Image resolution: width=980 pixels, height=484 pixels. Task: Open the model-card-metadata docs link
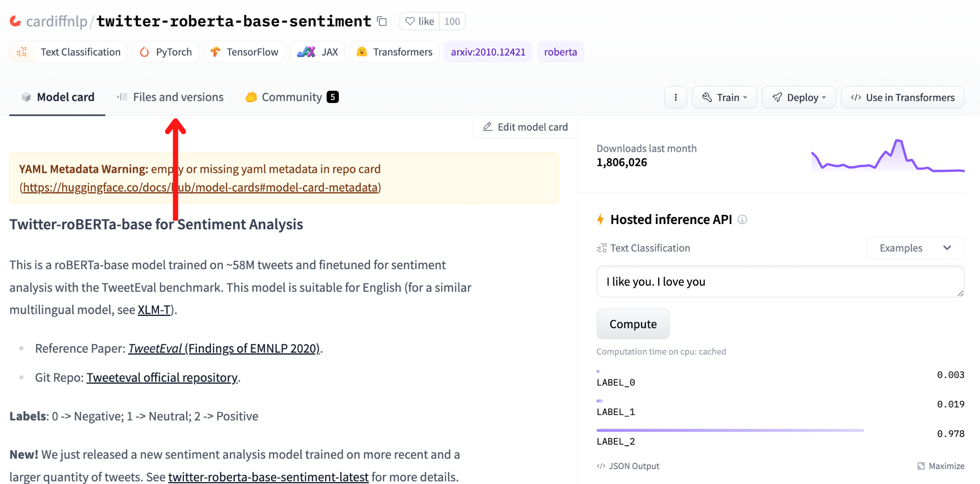click(200, 187)
